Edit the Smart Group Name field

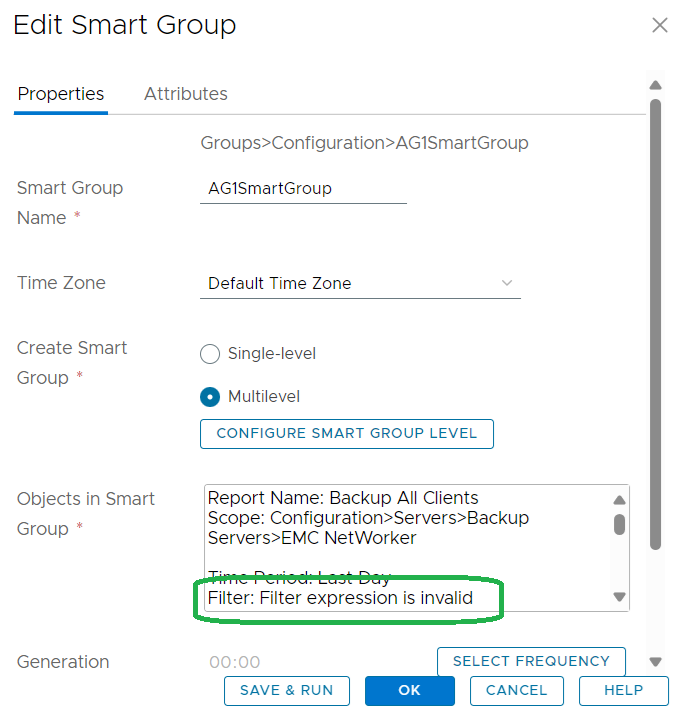coord(303,188)
